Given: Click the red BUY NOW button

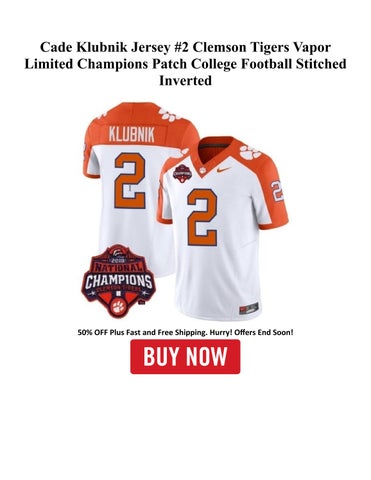Looking at the screenshot, I should coord(185,356).
